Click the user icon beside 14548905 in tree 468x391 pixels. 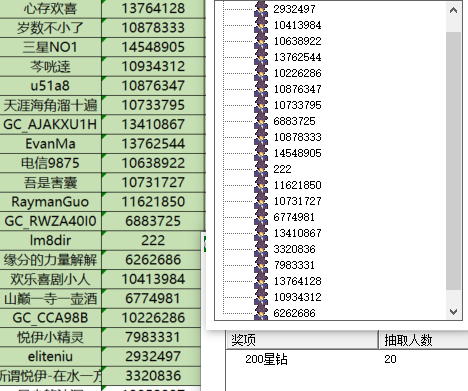click(x=261, y=153)
